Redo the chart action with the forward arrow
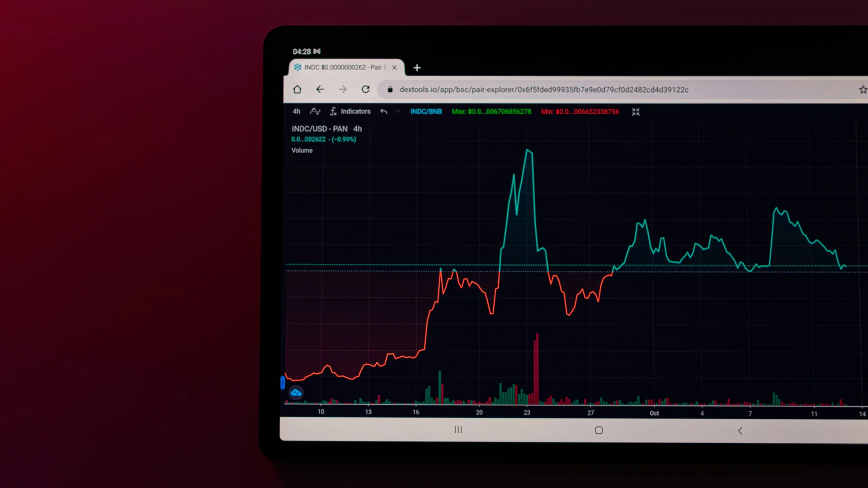This screenshot has height=488, width=868. [x=397, y=112]
